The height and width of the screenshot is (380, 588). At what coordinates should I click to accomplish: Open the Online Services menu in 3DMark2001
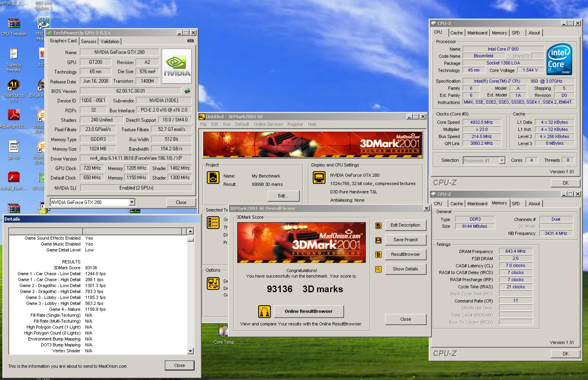pyautogui.click(x=268, y=124)
